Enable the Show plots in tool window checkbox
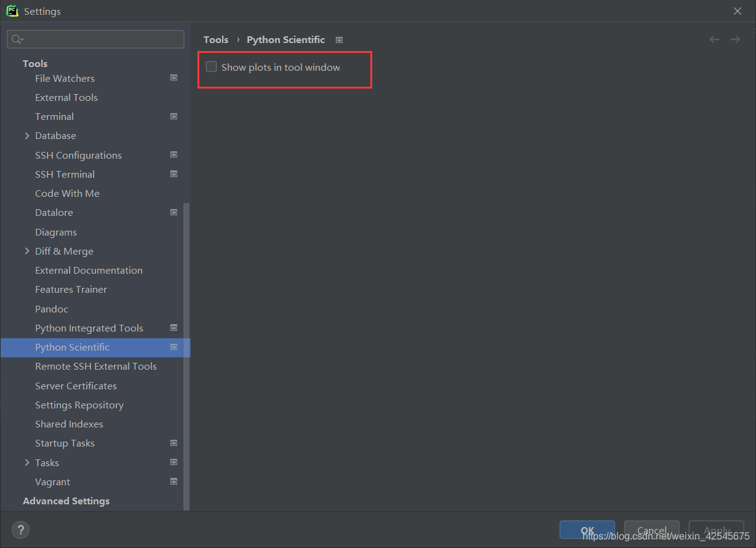Image resolution: width=756 pixels, height=548 pixels. (211, 67)
